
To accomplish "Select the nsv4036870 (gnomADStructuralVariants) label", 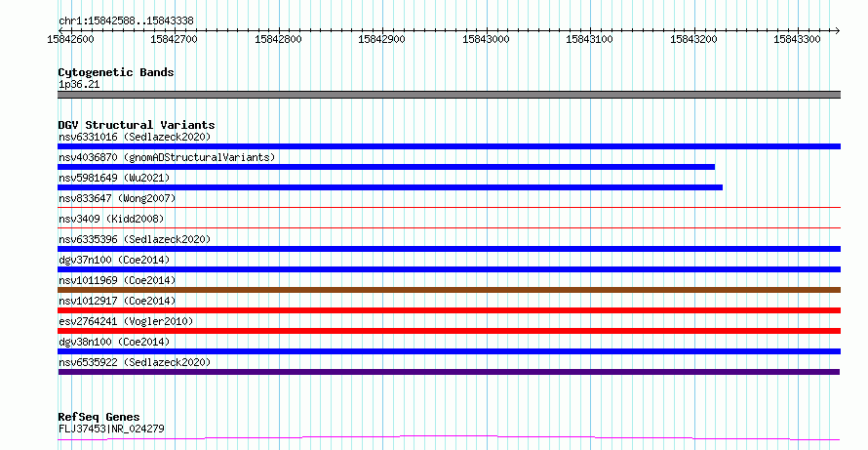I will pos(167,157).
